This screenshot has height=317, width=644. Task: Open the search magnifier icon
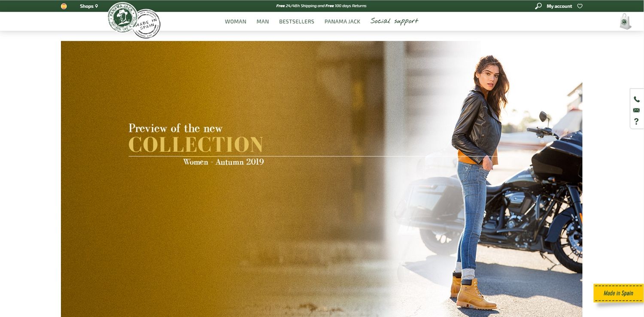tap(538, 6)
